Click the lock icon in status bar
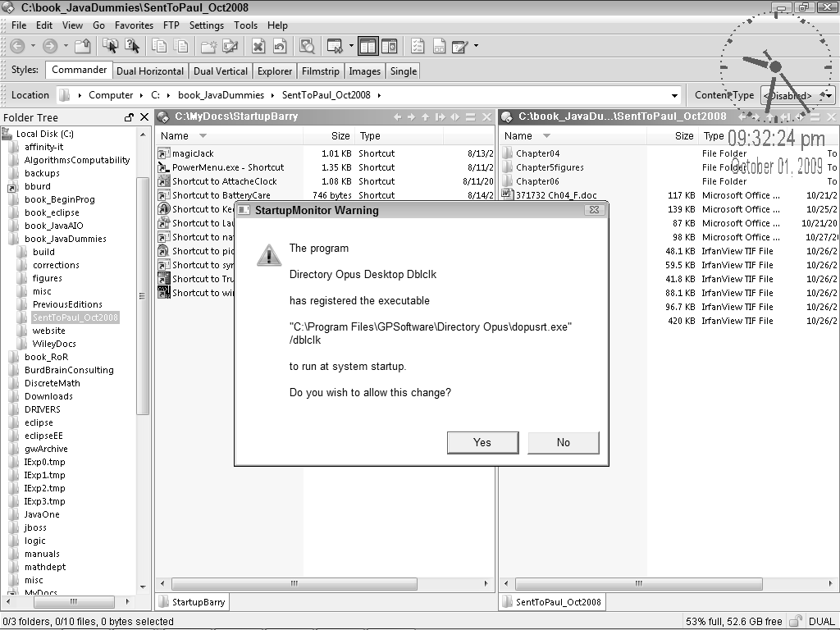 796,621
